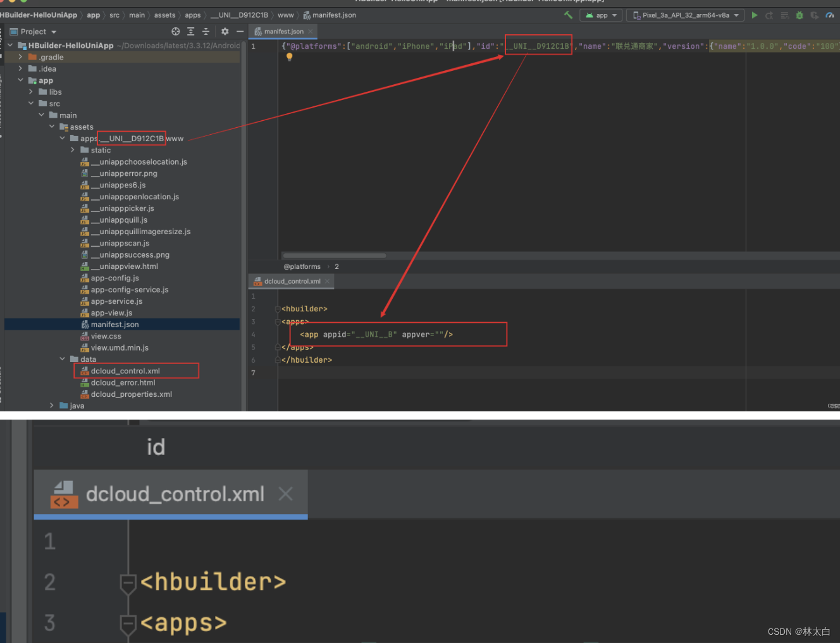Select dcloud_error.html in the project tree

coord(123,382)
